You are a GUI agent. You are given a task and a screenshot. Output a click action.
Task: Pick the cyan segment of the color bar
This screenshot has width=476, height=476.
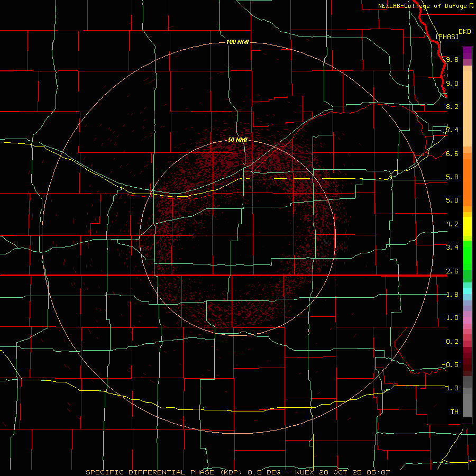(467, 291)
